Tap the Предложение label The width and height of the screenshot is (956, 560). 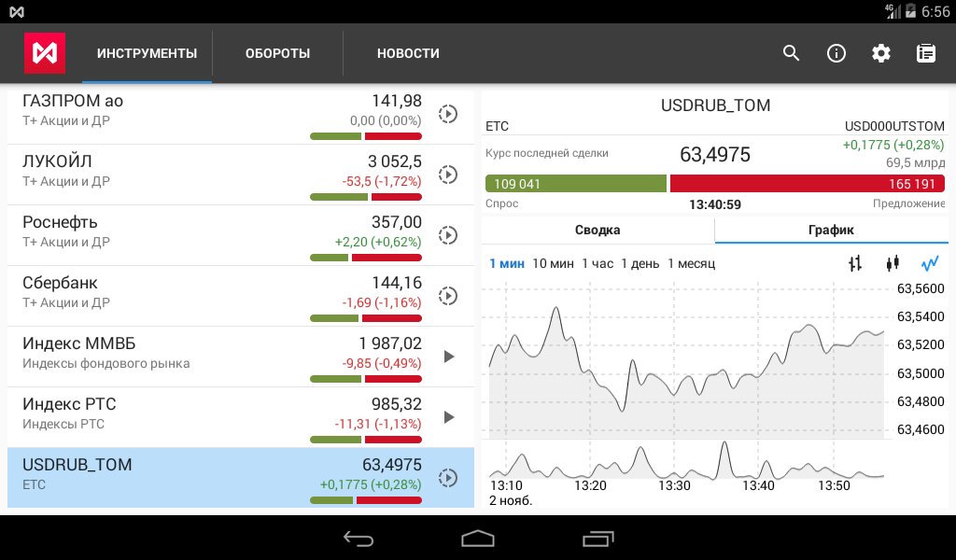point(908,203)
